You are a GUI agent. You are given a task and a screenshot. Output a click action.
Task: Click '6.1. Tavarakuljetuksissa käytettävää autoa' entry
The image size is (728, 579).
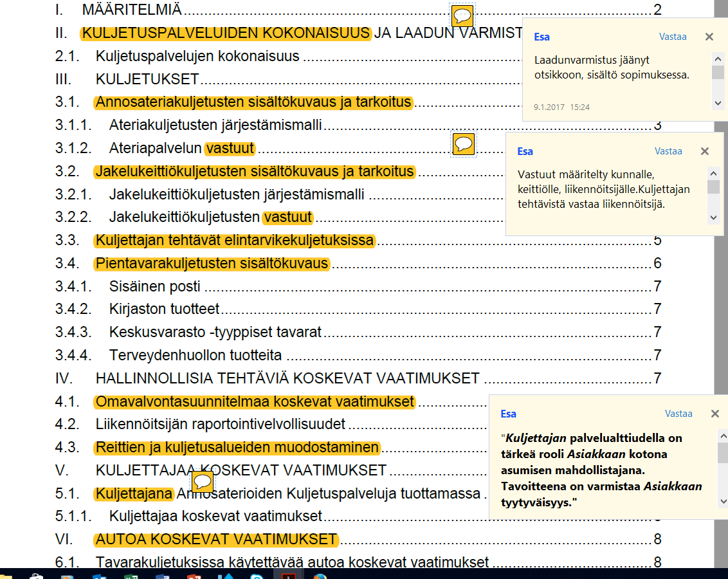point(271,562)
